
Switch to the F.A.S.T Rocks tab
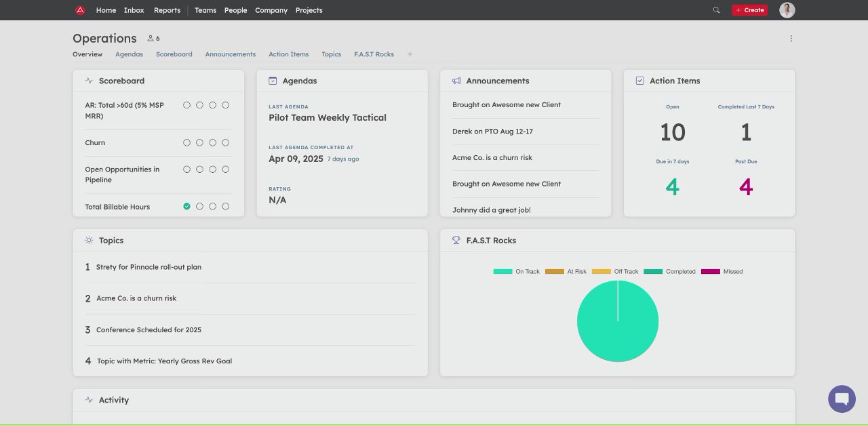point(374,54)
